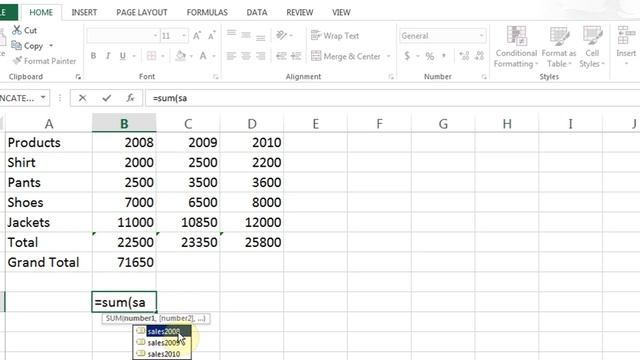Select the Format Painter brush

(x=17, y=61)
